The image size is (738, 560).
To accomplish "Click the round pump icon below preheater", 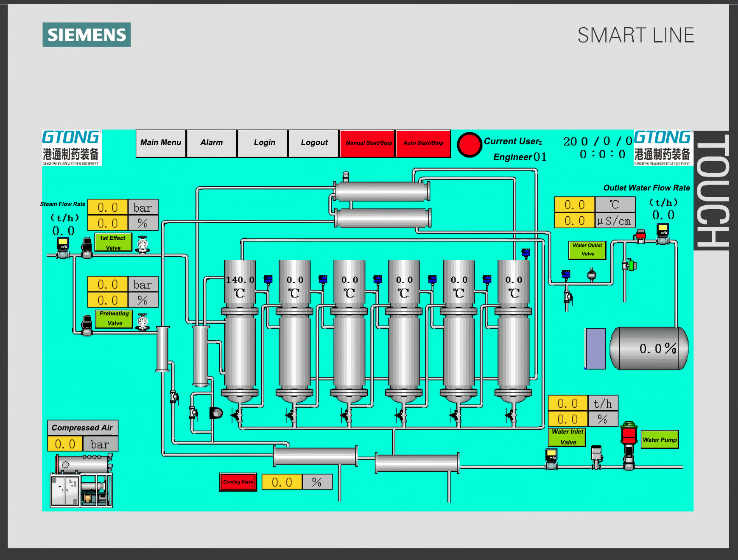I will pyautogui.click(x=216, y=413).
